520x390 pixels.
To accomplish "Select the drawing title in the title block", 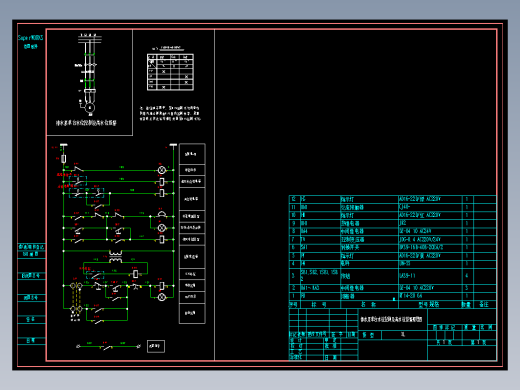I will (391, 319).
